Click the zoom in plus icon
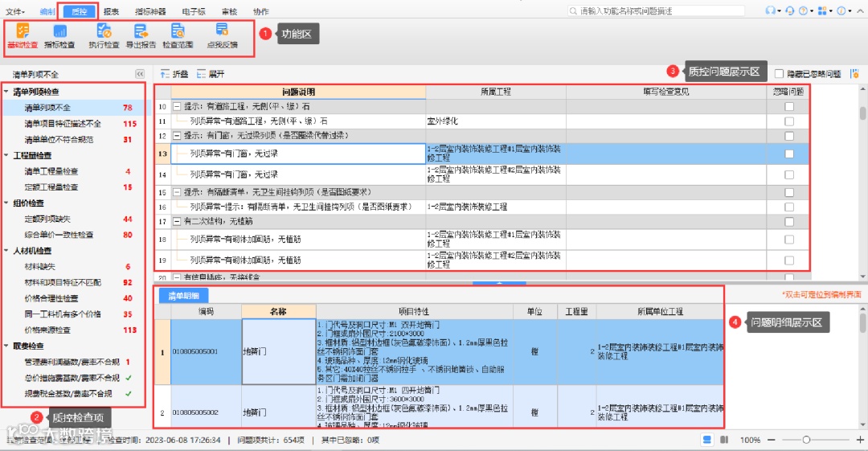This screenshot has width=868, height=451. point(860,440)
